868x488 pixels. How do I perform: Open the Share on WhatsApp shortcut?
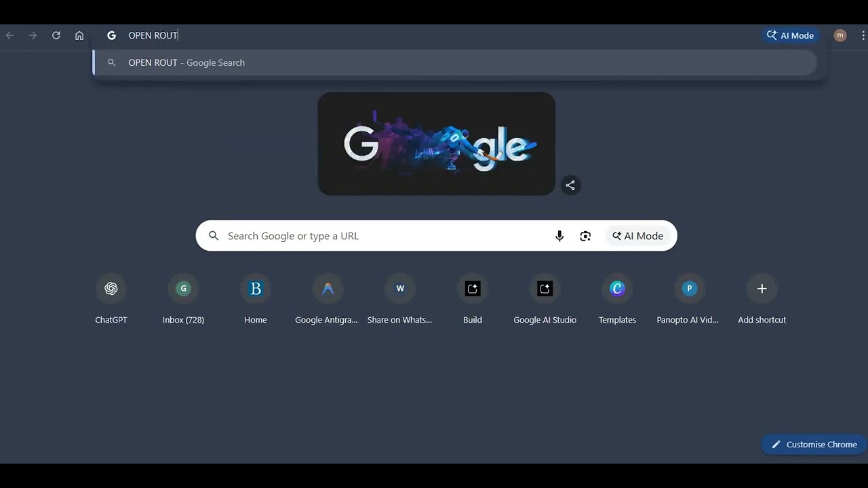[x=400, y=299]
